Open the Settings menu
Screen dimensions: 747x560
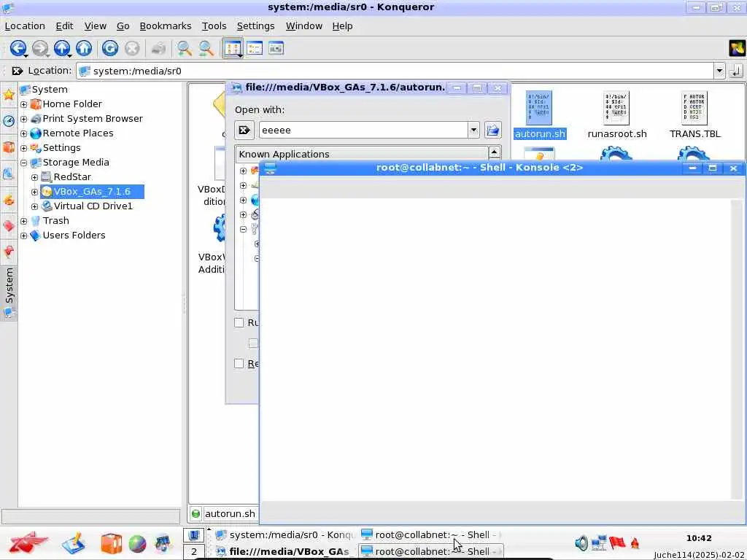pyautogui.click(x=255, y=26)
